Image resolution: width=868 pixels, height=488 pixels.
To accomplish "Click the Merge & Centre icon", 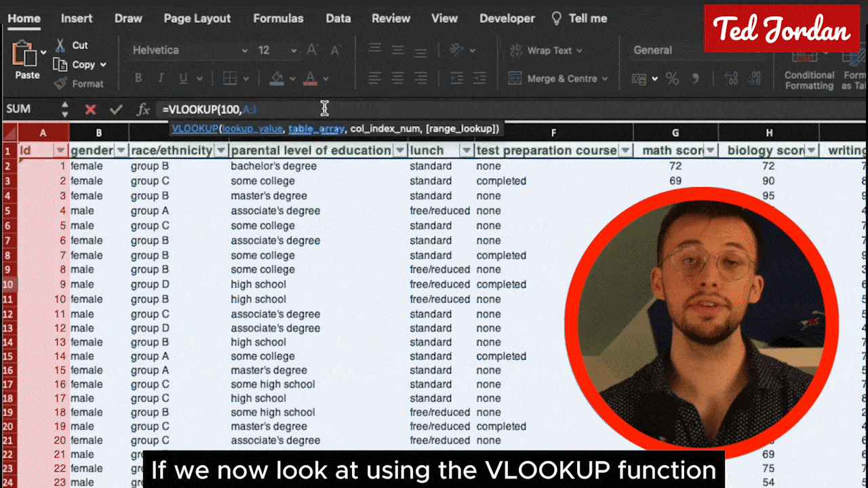I will [x=515, y=79].
